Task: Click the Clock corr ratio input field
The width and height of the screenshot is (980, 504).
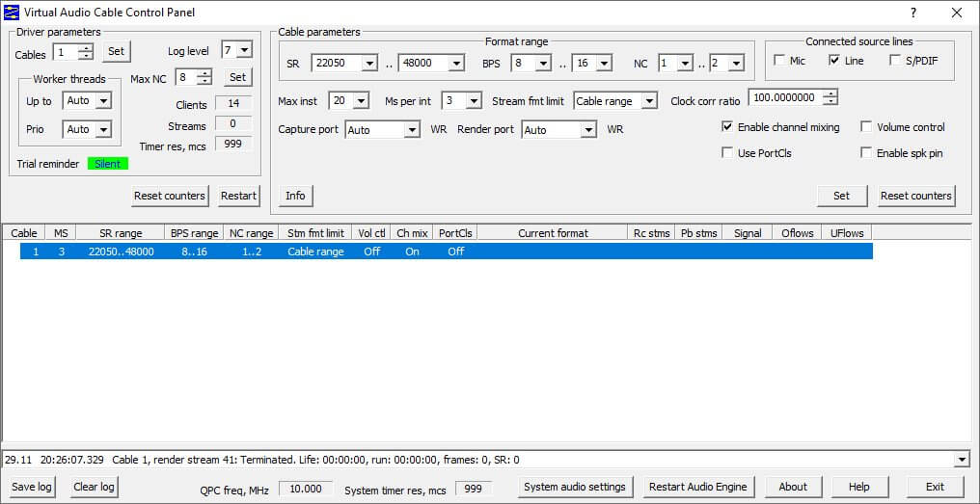Action: pos(786,97)
